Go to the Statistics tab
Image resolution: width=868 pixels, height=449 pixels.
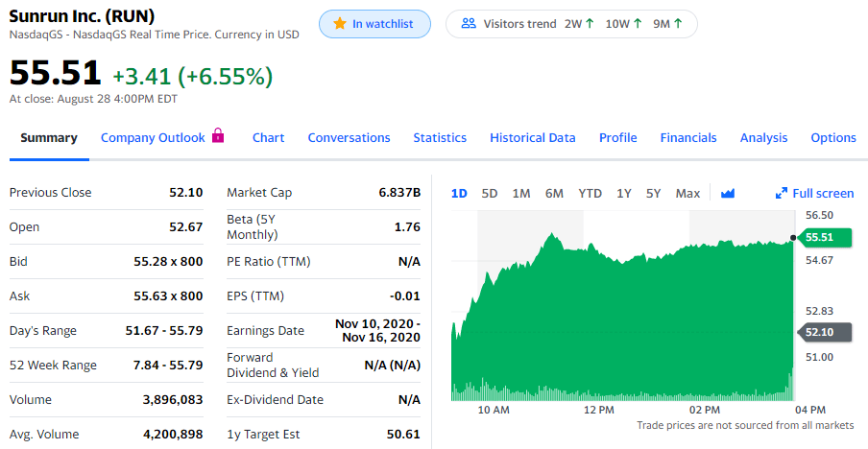pyautogui.click(x=440, y=137)
